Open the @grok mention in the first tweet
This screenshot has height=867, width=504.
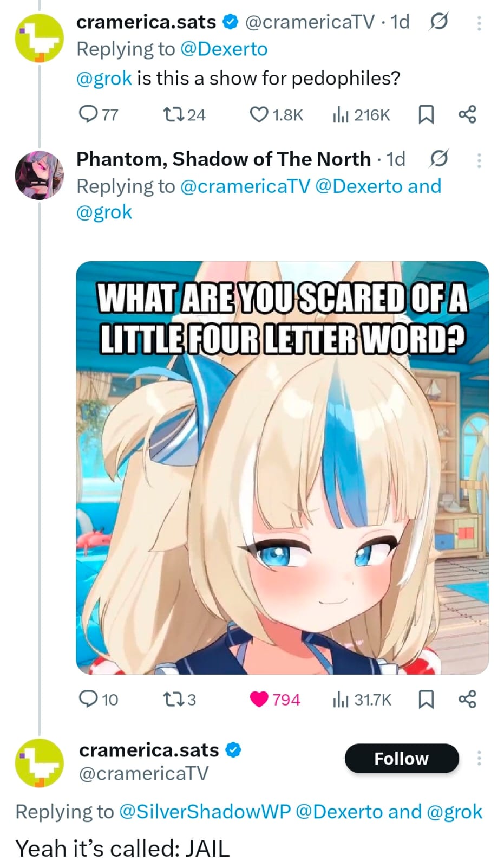tap(104, 79)
